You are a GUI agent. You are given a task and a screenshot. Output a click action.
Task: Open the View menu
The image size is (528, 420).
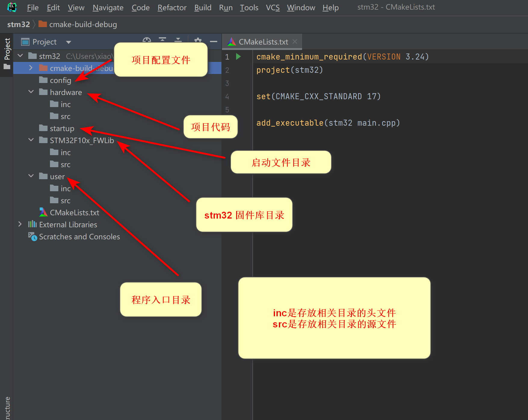[76, 8]
